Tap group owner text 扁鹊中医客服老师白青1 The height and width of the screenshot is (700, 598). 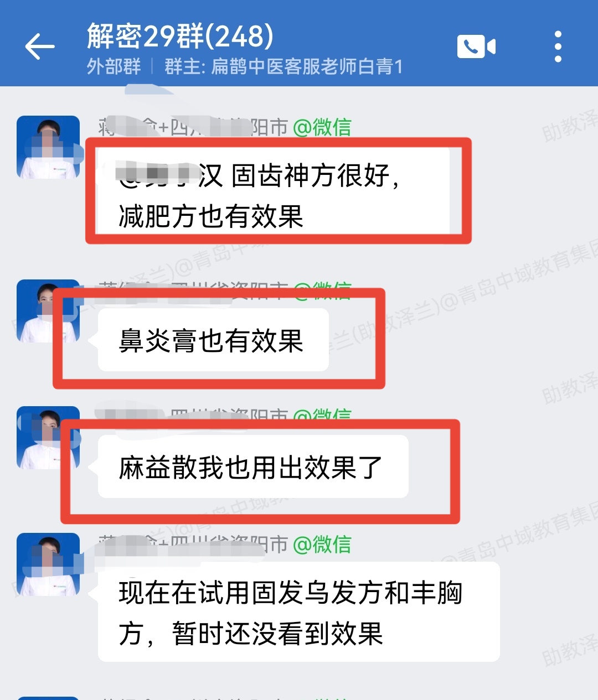(x=283, y=67)
